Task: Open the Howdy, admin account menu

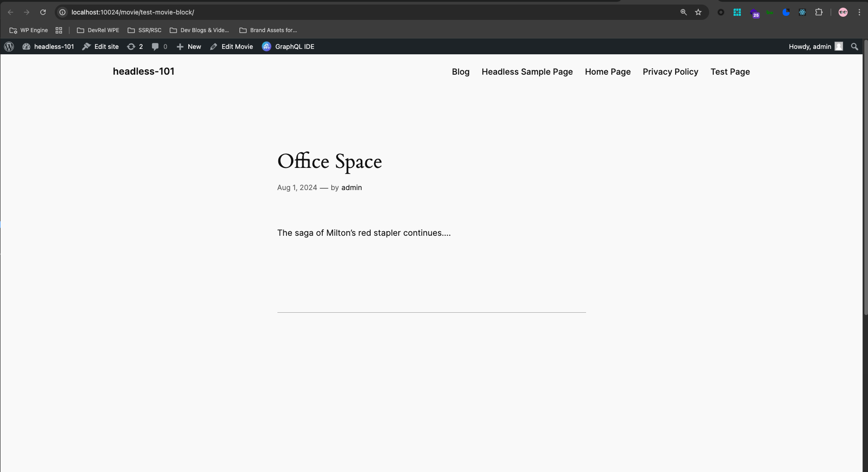Action: [816, 47]
